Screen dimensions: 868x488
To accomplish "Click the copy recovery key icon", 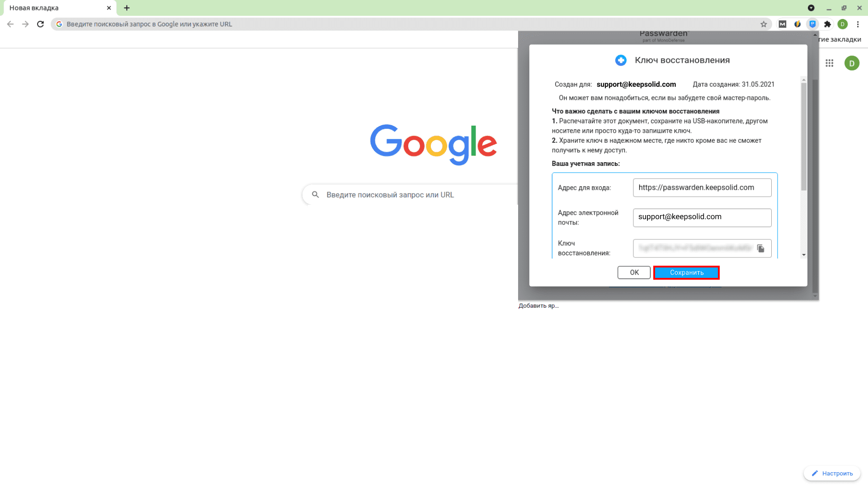I will click(x=760, y=249).
